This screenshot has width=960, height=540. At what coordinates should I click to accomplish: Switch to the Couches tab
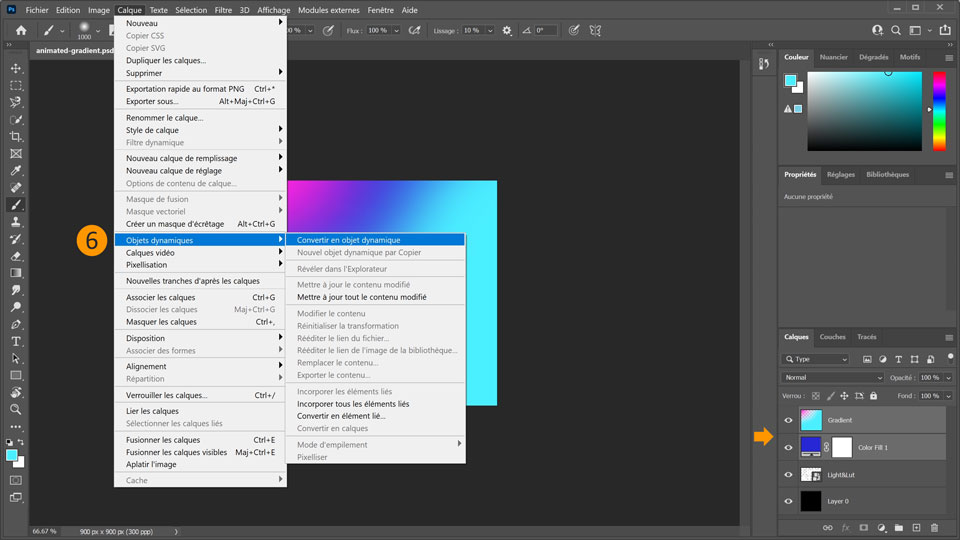(832, 337)
